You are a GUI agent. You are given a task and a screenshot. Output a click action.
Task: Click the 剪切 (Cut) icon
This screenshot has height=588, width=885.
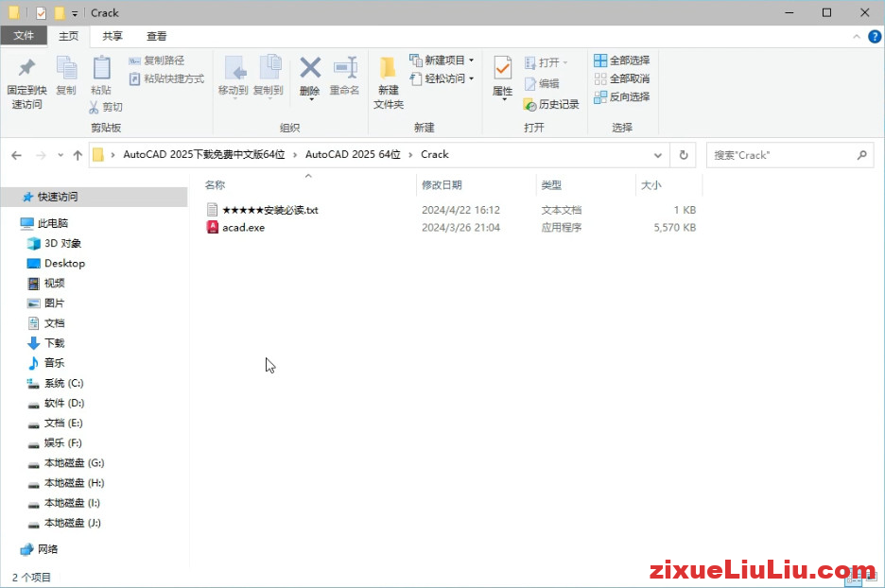pyautogui.click(x=107, y=107)
